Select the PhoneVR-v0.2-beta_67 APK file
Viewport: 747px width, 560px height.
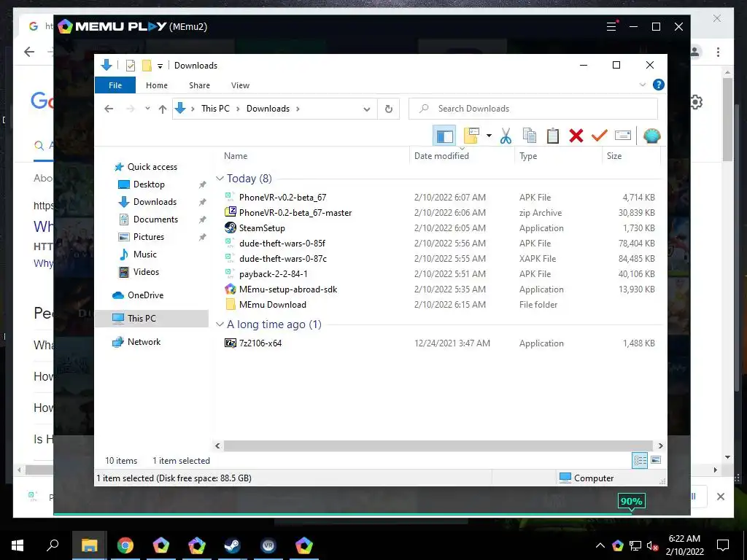[x=282, y=197]
